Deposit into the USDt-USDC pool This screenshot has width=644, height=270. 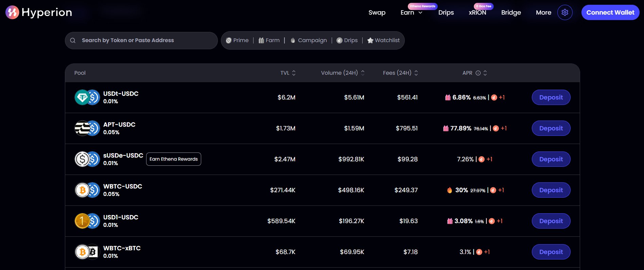tap(551, 97)
